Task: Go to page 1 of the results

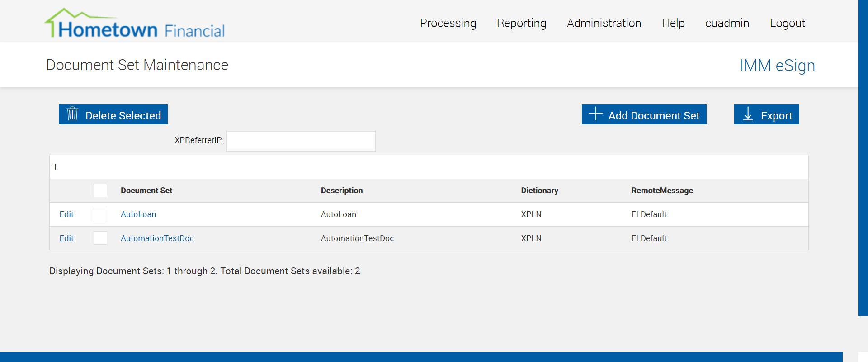Action: (55, 167)
